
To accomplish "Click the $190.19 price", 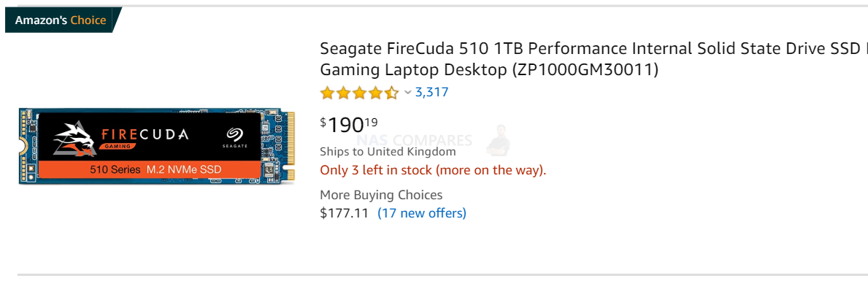I will pyautogui.click(x=349, y=125).
